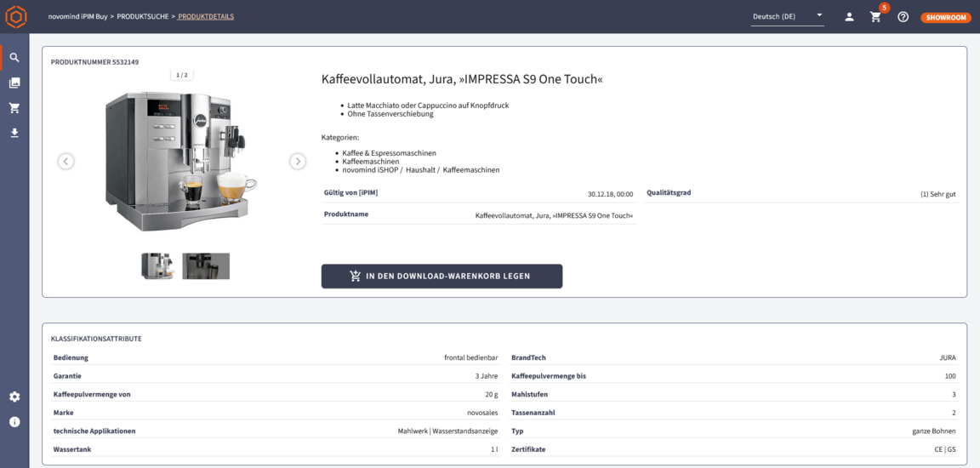Open the sidebar shopping cart icon

pos(14,108)
